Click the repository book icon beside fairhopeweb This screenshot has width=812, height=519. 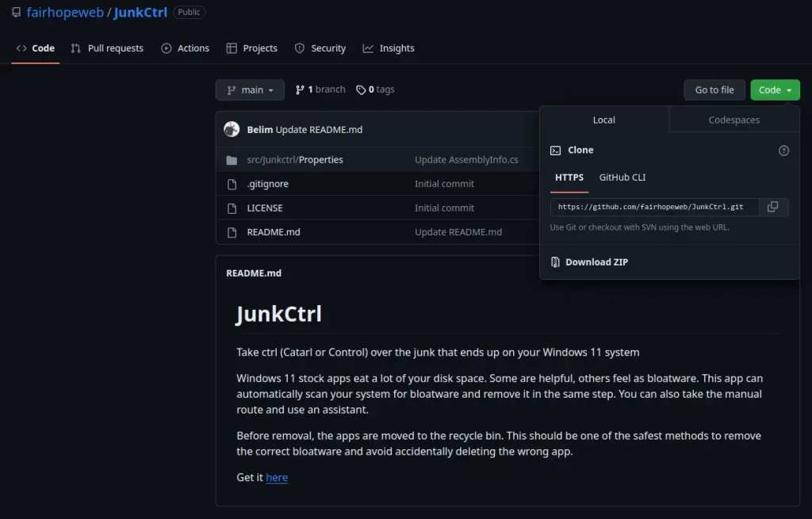pos(17,12)
